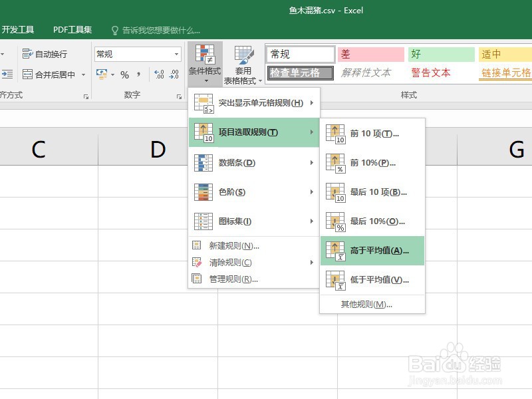Choose 最后 10 项(B) menu item
The image size is (532, 399).
pyautogui.click(x=372, y=192)
